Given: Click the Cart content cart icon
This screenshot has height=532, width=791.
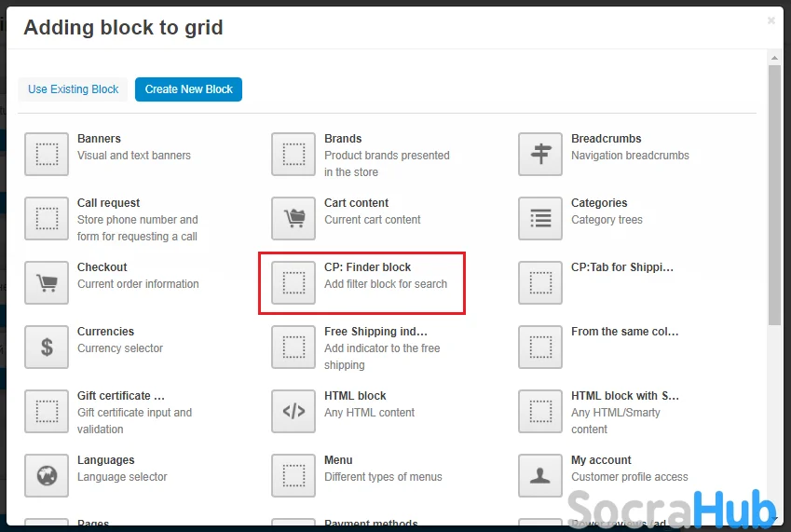Looking at the screenshot, I should [x=293, y=218].
